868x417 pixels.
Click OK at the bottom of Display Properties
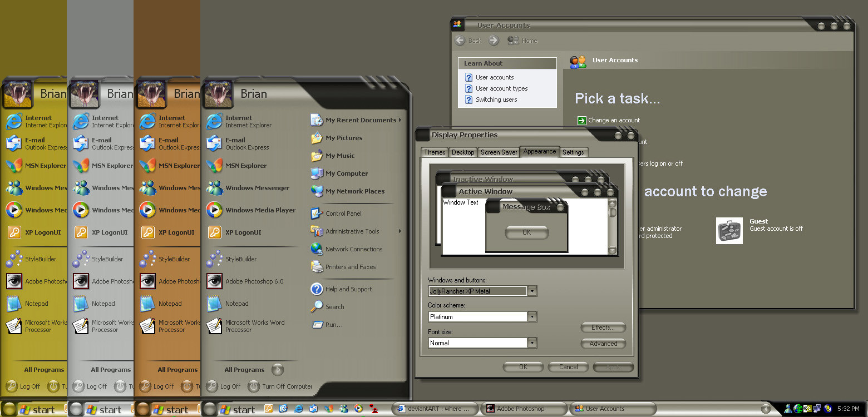tap(523, 367)
